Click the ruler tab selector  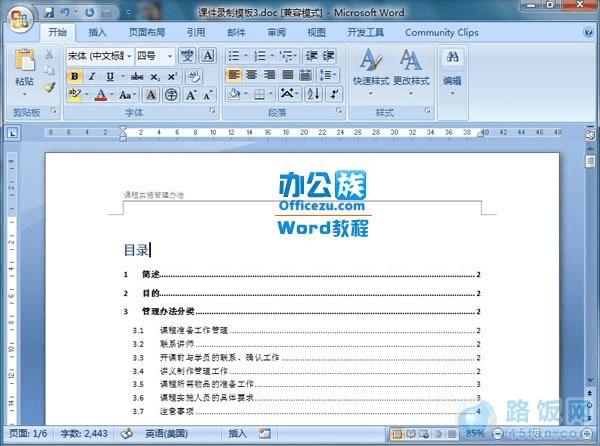click(13, 133)
